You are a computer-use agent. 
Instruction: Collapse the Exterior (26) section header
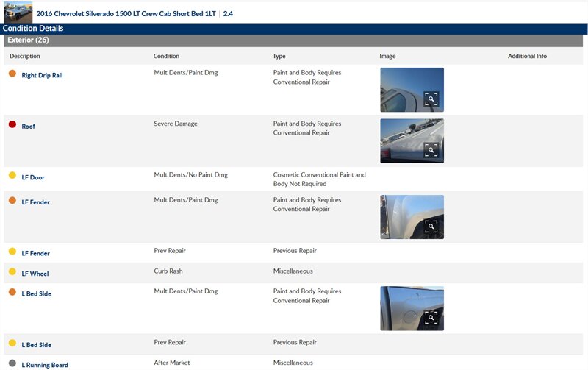click(28, 40)
